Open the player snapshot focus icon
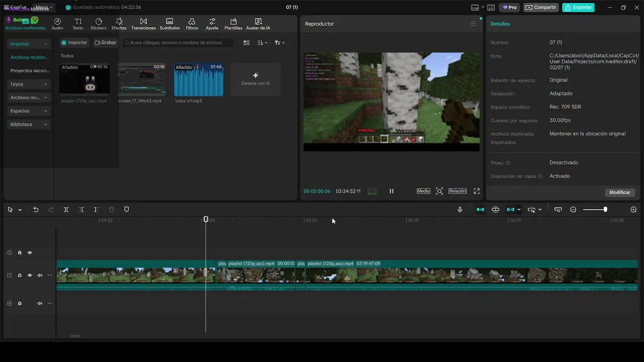 [439, 191]
